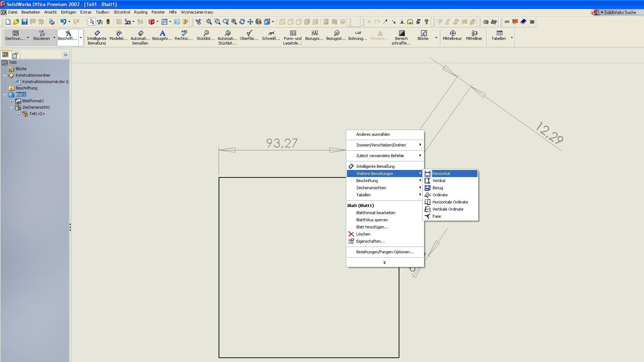Click the Oberflächenbeschaffenheit symbol tool
The width and height of the screenshot is (644, 362).
coord(249,36)
